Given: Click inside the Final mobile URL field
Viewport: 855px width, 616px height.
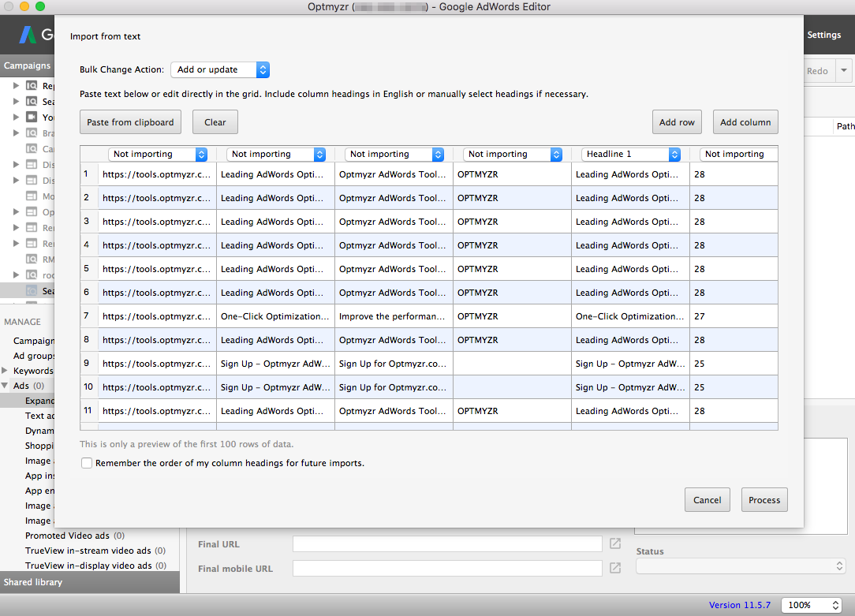Looking at the screenshot, I should [x=447, y=568].
